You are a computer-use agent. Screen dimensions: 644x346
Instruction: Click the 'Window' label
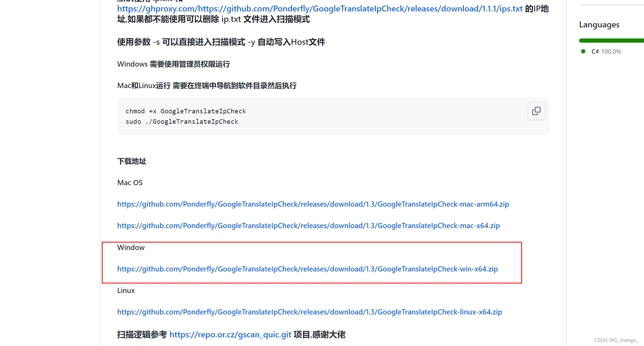point(131,248)
